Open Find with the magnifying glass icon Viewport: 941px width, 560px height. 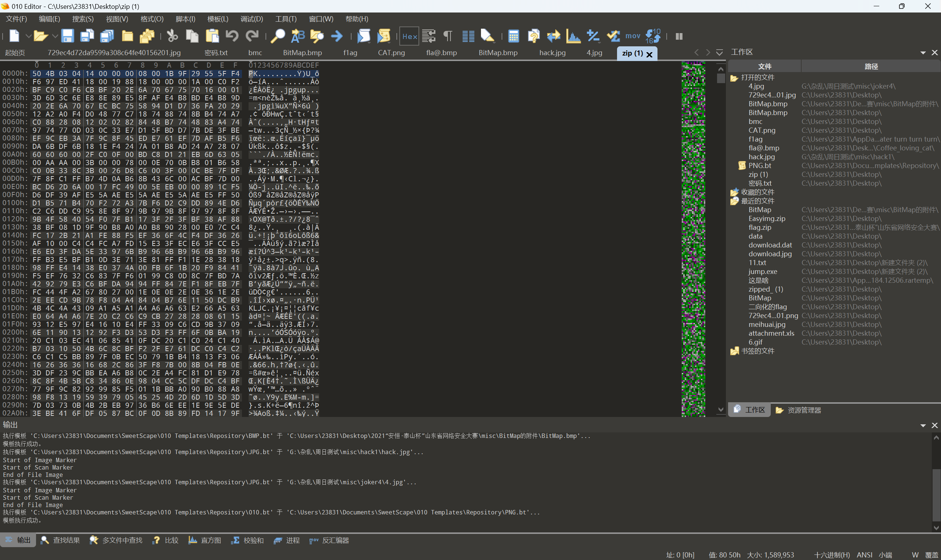[x=278, y=36]
